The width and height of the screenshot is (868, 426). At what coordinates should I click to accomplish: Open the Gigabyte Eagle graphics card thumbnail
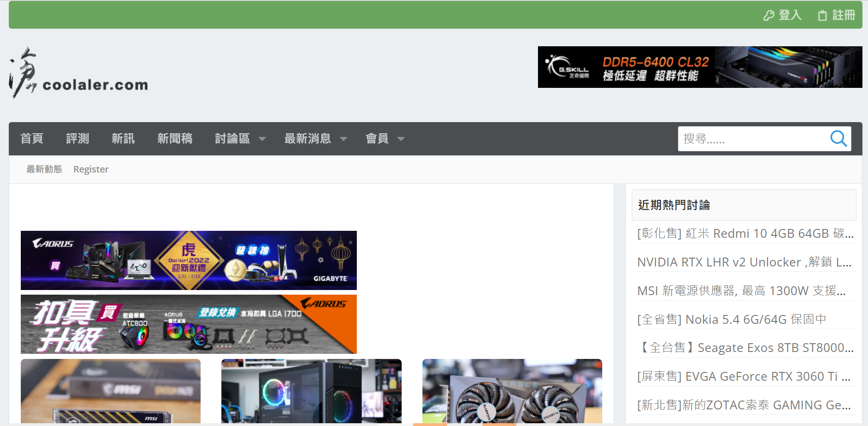pos(512,391)
